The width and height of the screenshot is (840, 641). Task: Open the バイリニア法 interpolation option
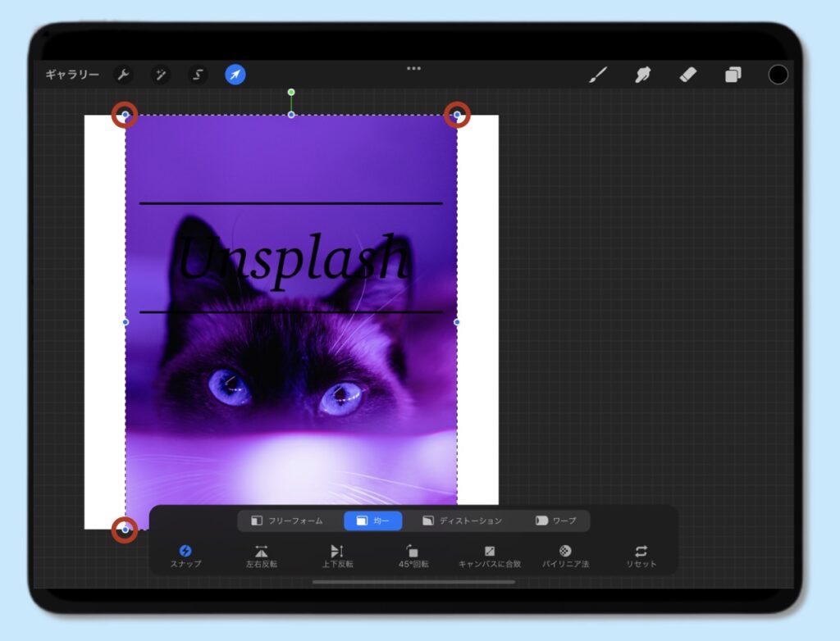[565, 556]
